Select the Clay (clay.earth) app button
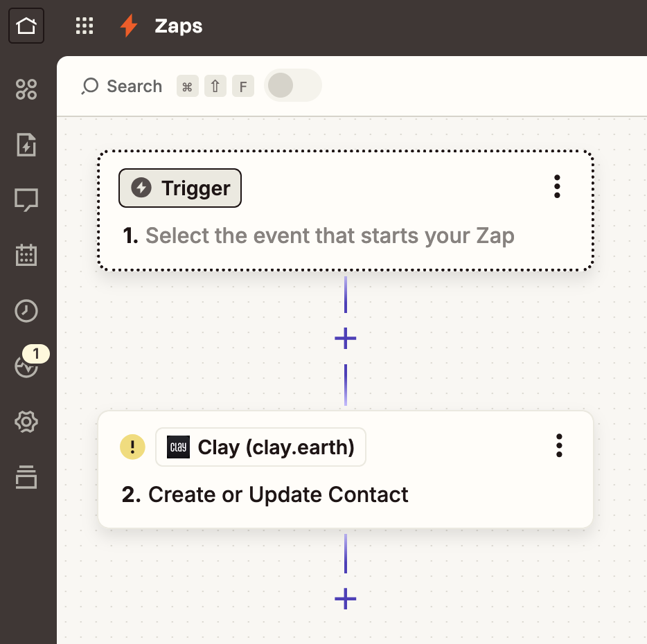 coord(260,447)
